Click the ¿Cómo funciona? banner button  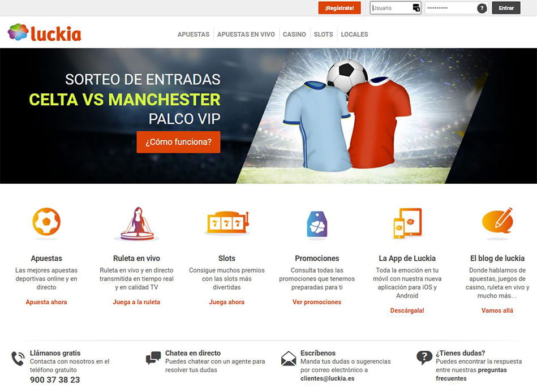(x=178, y=142)
